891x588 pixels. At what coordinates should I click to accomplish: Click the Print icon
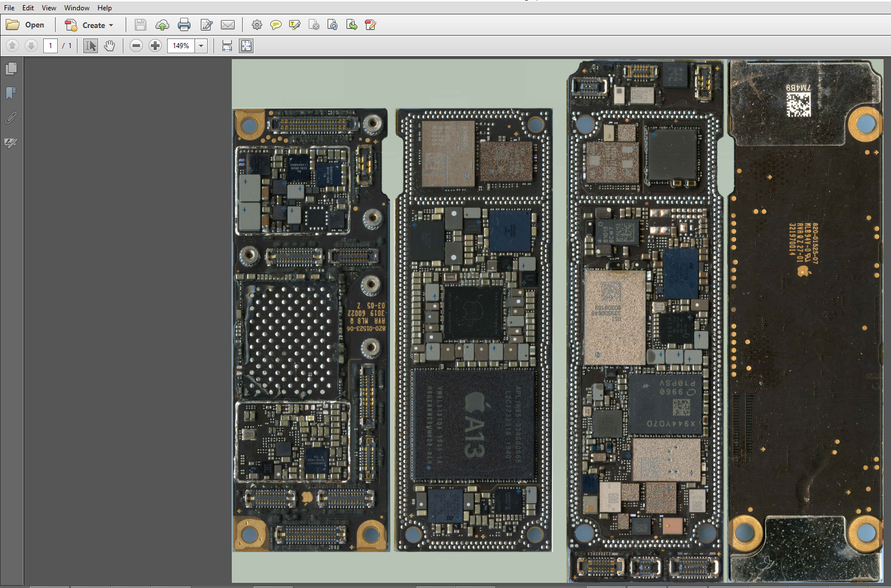pos(184,25)
